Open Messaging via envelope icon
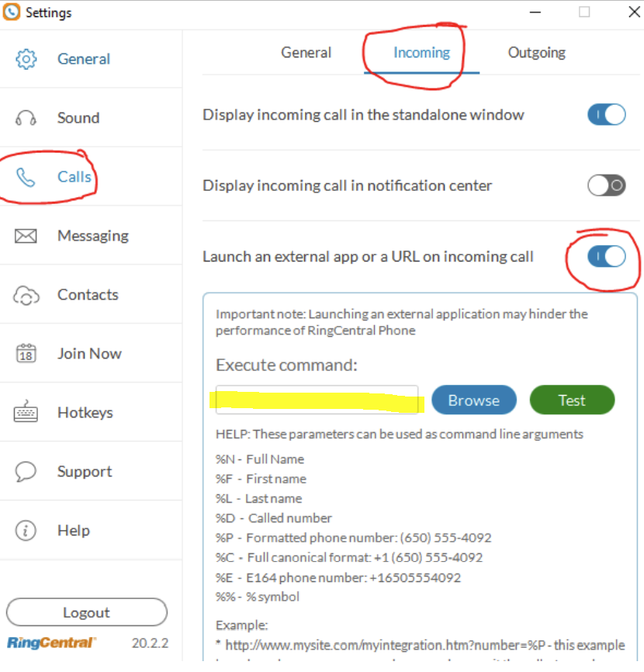 (26, 235)
